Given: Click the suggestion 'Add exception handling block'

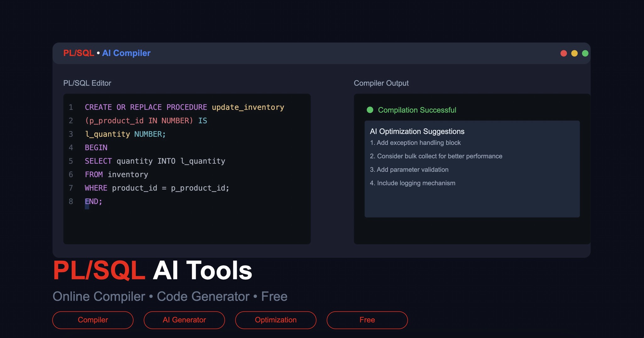Looking at the screenshot, I should [x=416, y=142].
